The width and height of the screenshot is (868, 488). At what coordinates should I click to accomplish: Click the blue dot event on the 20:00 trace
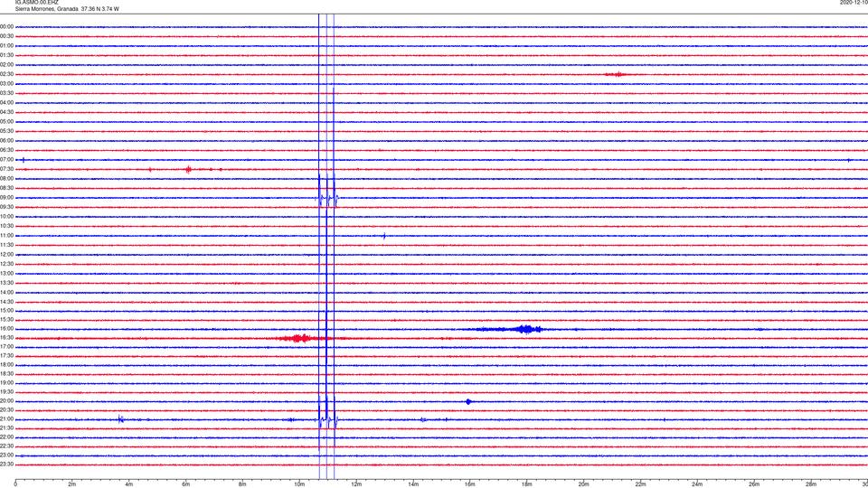468,401
